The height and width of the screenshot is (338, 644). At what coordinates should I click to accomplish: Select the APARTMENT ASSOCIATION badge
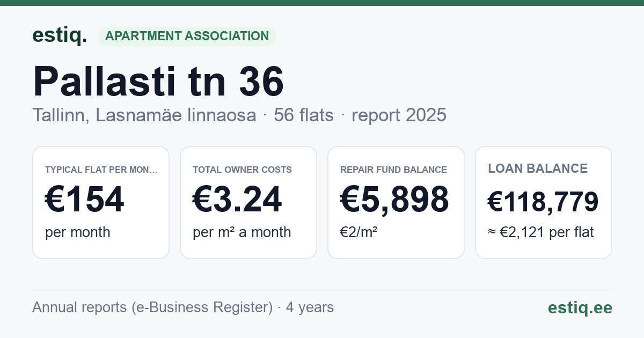point(187,36)
